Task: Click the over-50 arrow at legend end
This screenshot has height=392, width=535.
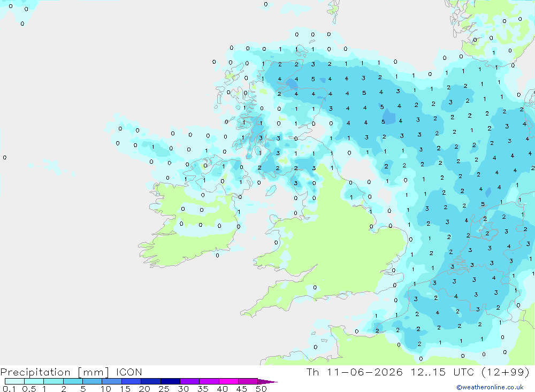Action: click(267, 381)
